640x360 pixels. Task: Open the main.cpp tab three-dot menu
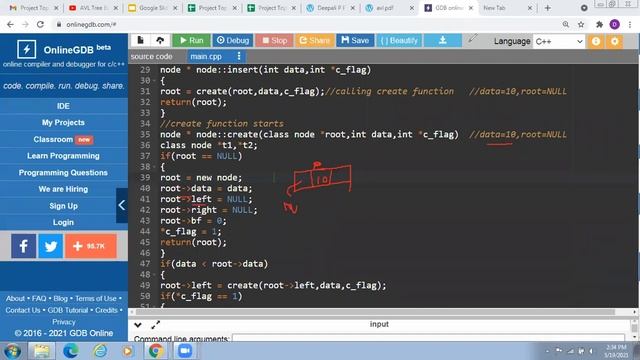pos(239,56)
